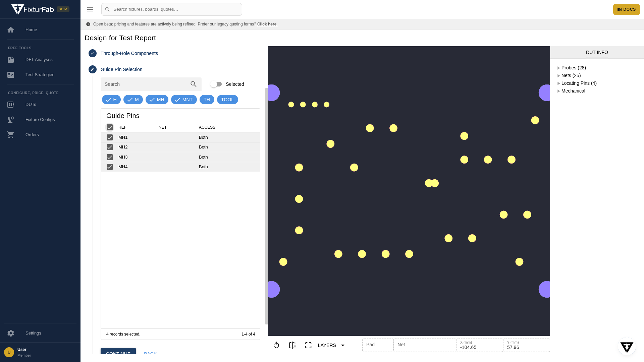
Task: Go to Test Strategies menu item
Action: click(x=40, y=75)
